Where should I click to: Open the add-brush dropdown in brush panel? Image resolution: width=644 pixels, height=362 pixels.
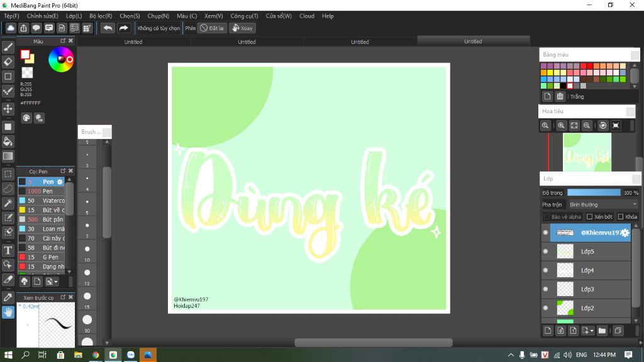(x=52, y=282)
